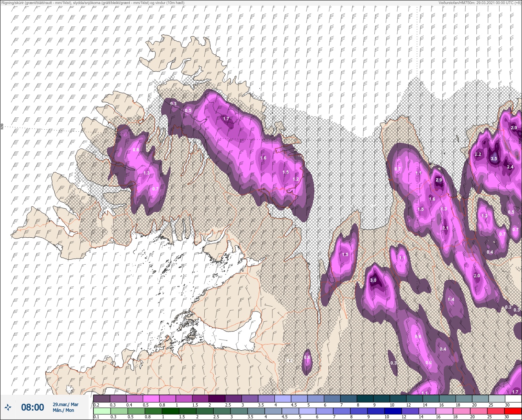This screenshot has width=522, height=420.
Task: Click the 3.0 precipitation value on the map
Action: pyautogui.click(x=373, y=280)
